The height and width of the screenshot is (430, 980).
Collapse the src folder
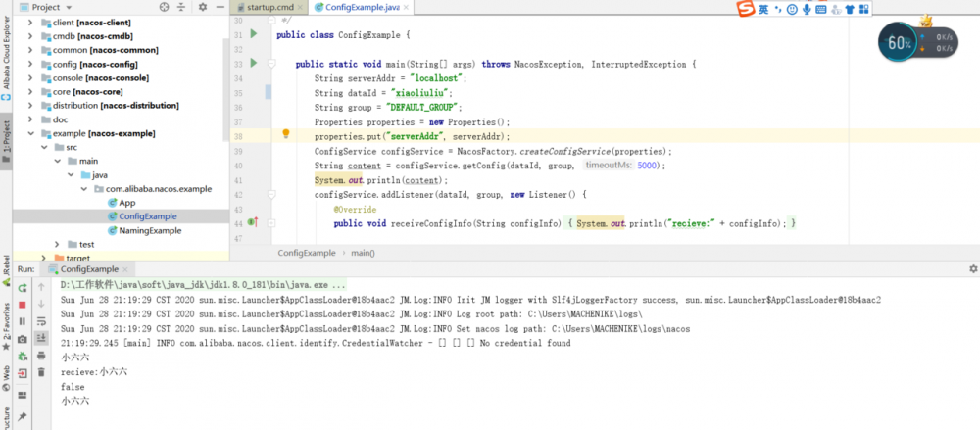43,148
